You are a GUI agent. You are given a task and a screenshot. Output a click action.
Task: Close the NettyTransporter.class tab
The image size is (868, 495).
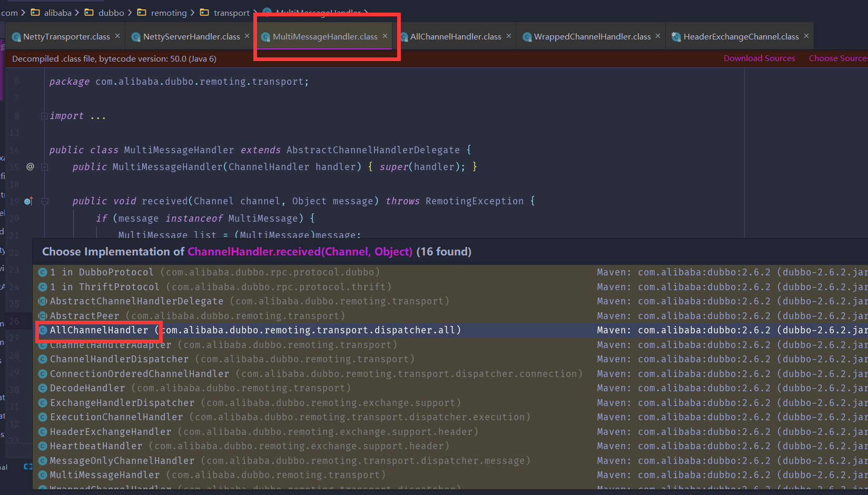coord(117,36)
